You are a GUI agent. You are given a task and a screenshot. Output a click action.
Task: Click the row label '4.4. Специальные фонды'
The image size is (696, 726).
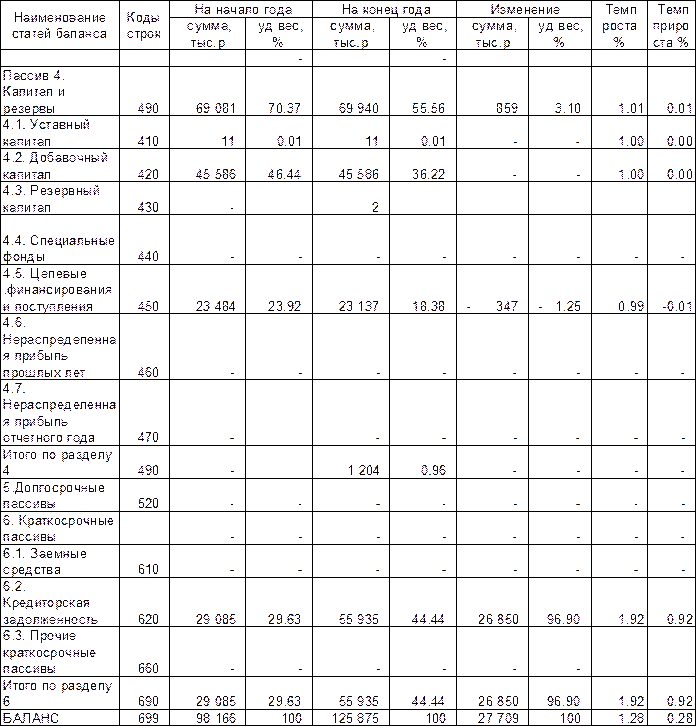(58, 248)
